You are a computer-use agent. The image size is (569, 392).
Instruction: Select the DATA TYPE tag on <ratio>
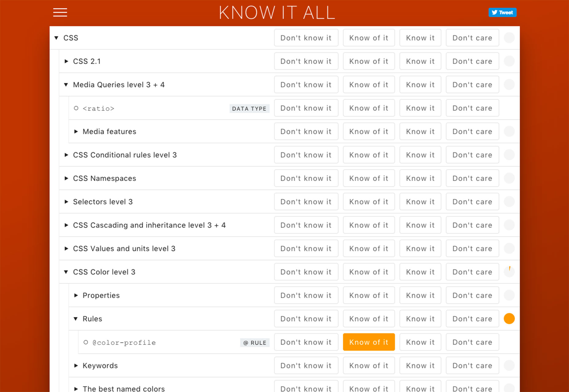(x=249, y=108)
